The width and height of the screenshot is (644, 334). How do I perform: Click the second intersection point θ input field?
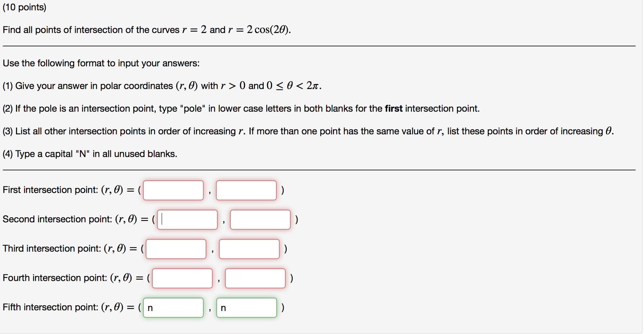260,219
